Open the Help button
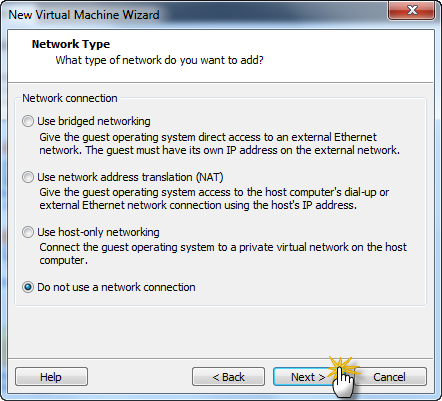The width and height of the screenshot is (442, 401). 51,377
